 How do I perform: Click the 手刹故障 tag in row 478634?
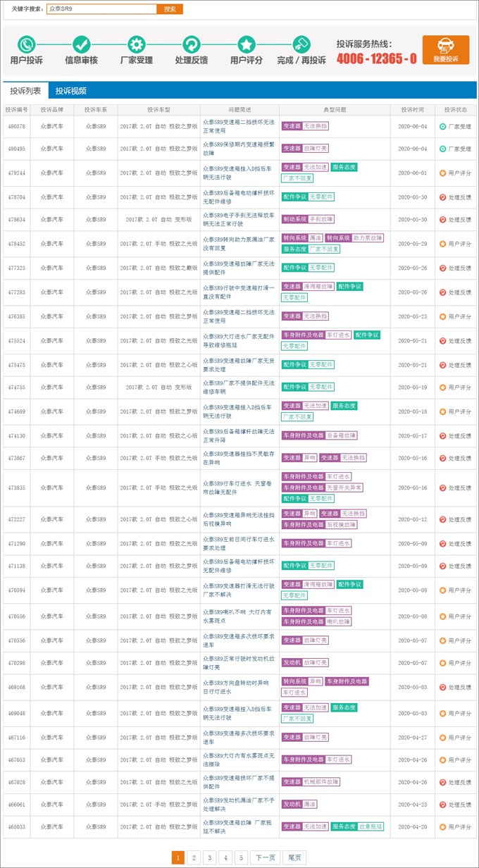321,219
